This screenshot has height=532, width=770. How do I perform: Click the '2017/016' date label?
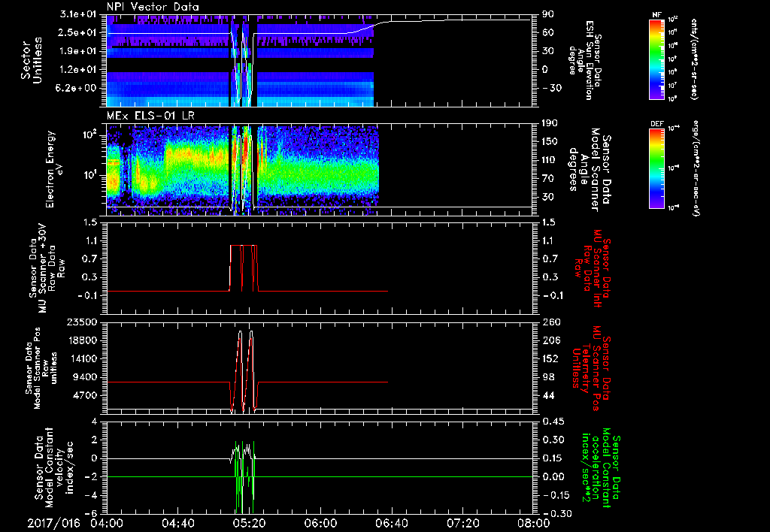coord(53,523)
